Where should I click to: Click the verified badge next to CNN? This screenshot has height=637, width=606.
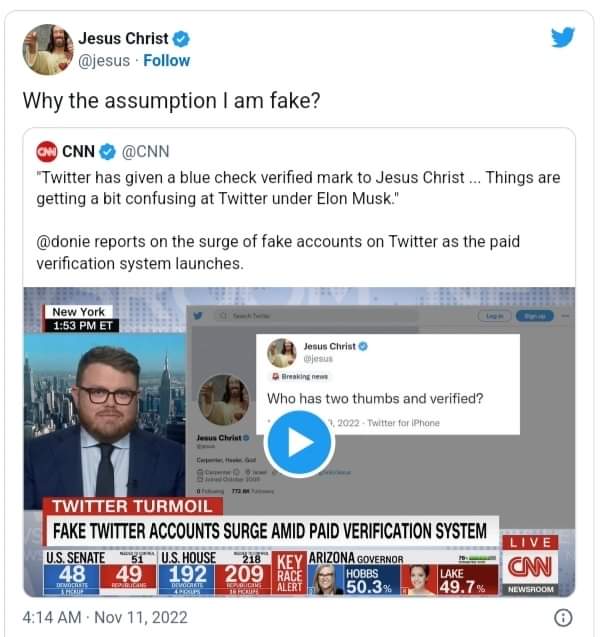(108, 152)
